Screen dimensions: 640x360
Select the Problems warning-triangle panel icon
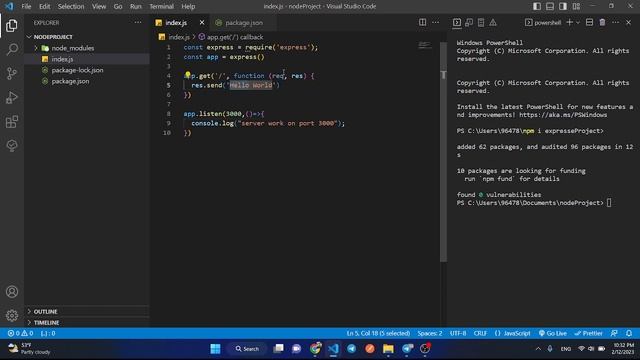click(493, 22)
